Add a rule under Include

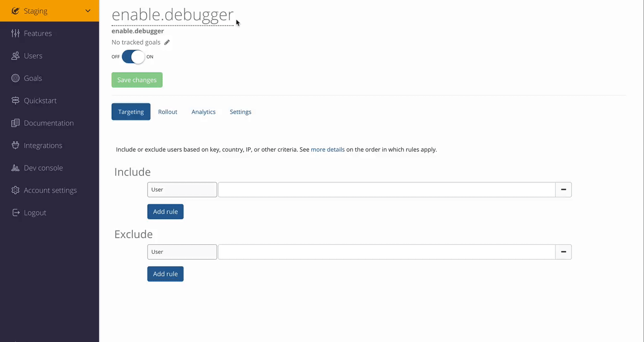click(x=165, y=212)
